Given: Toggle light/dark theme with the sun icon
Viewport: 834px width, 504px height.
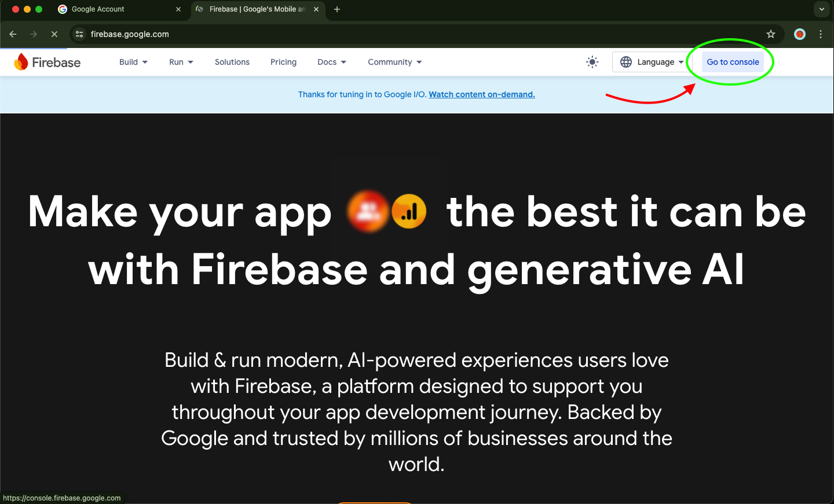Looking at the screenshot, I should 592,62.
